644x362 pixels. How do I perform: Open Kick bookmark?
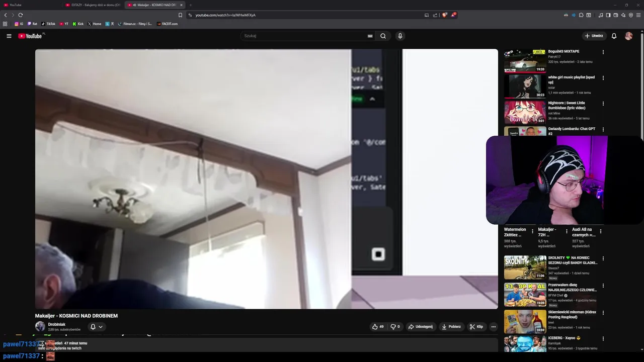click(78, 24)
